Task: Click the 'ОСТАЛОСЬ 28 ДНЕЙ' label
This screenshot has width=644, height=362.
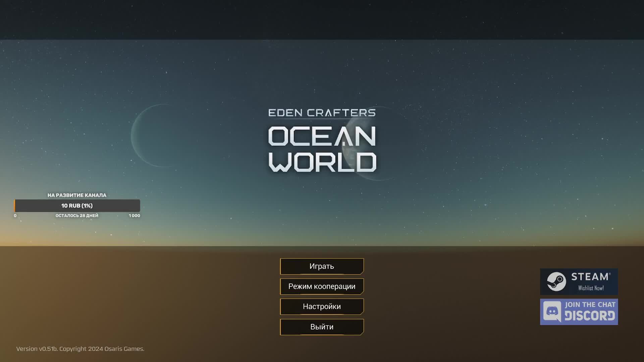Action: click(77, 216)
